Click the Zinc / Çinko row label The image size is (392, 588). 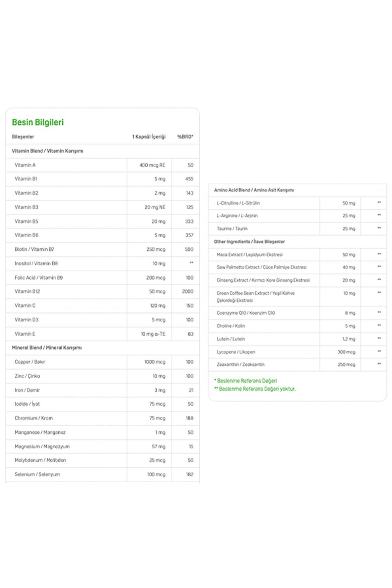[x=27, y=376]
